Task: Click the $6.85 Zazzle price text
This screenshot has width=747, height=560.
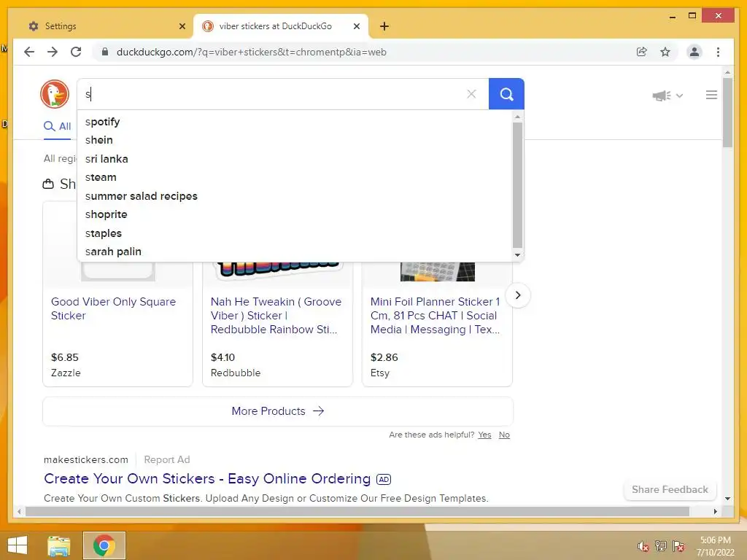Action: [x=65, y=357]
